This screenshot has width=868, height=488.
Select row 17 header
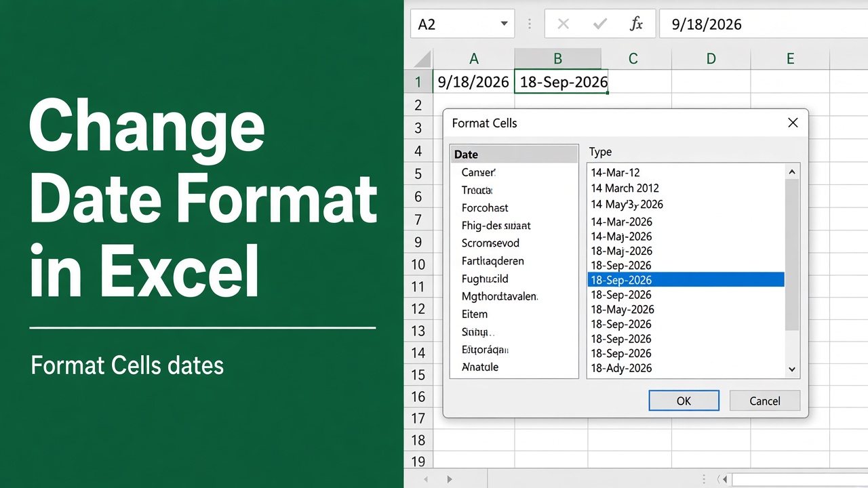pyautogui.click(x=418, y=418)
